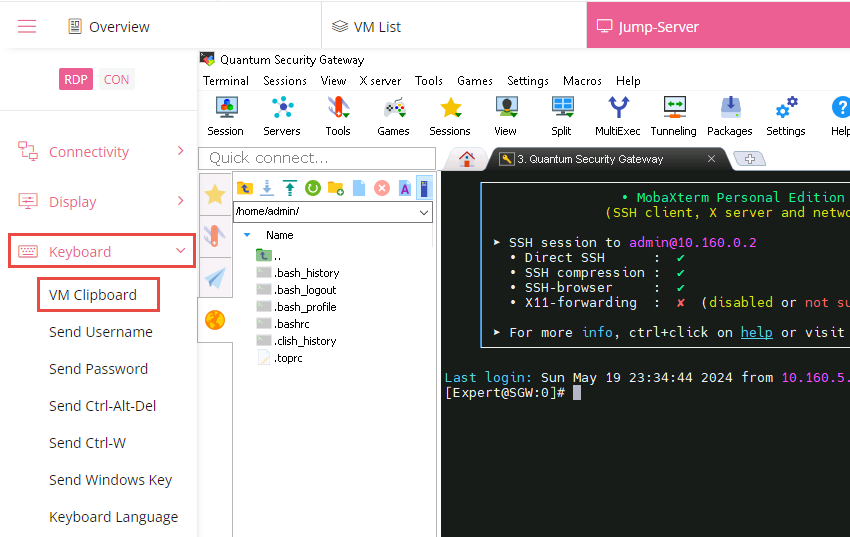Select the .bash_logout file
Screen dimensions: 850x537
click(297, 290)
